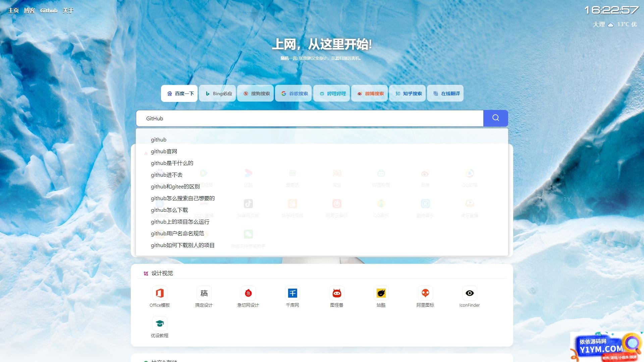Select suggestion "github和gitee的区别"

click(x=322, y=187)
